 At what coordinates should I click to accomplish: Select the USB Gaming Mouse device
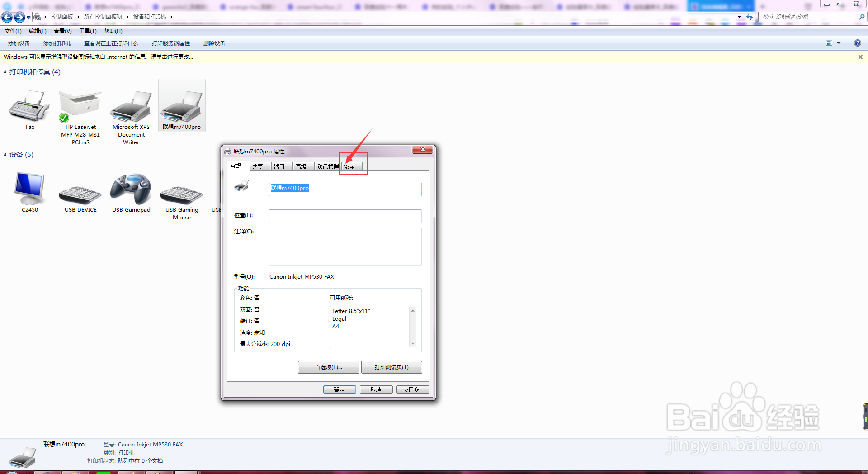[x=182, y=194]
